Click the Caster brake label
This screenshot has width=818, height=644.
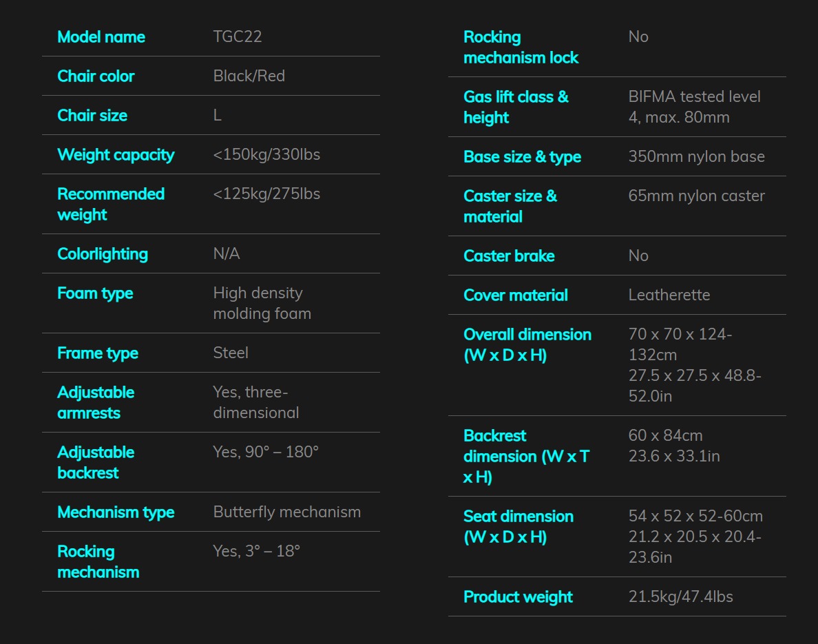pos(509,256)
